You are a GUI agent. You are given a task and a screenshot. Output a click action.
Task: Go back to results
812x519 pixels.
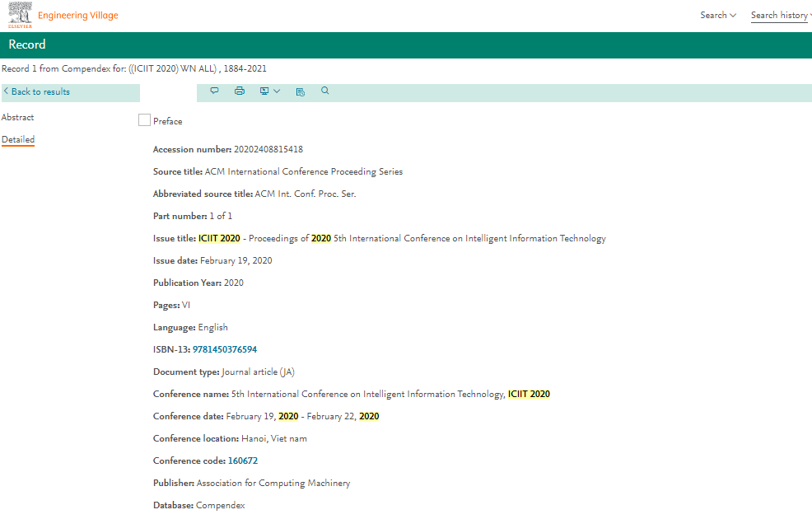click(40, 91)
